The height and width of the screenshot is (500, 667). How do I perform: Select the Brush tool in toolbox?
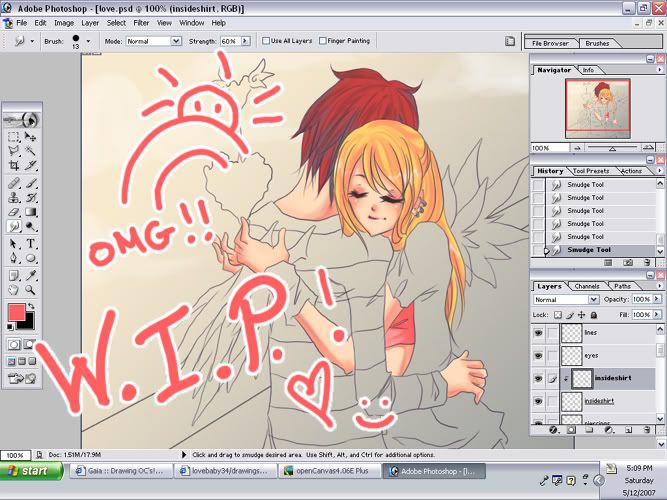pos(30,183)
